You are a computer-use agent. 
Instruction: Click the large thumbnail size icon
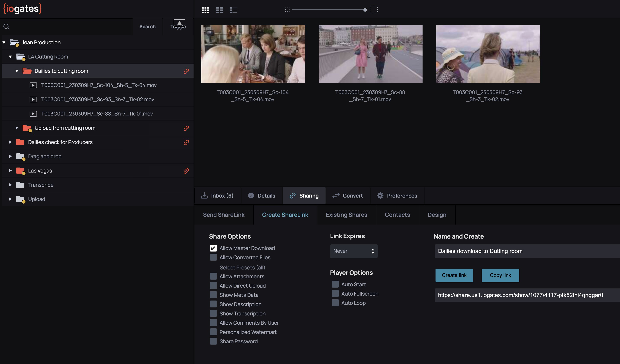pos(374,9)
